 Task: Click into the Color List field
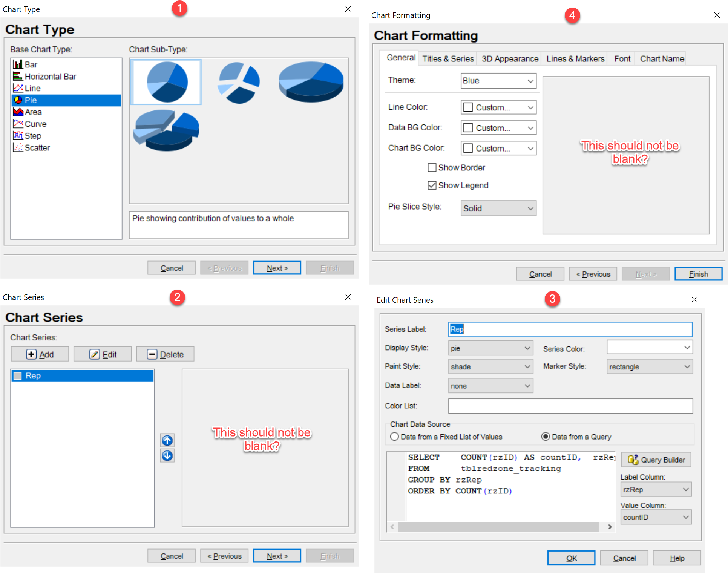(x=570, y=406)
